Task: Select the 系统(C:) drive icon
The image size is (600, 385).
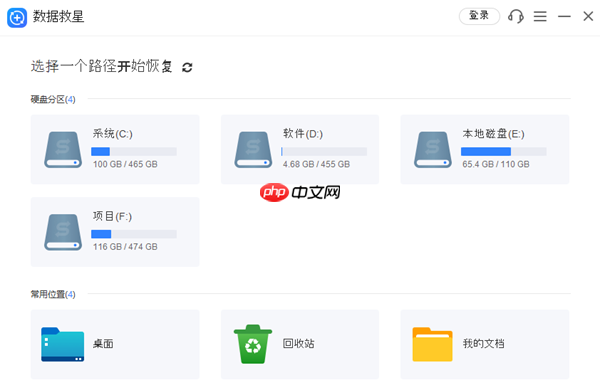Action: [63, 150]
